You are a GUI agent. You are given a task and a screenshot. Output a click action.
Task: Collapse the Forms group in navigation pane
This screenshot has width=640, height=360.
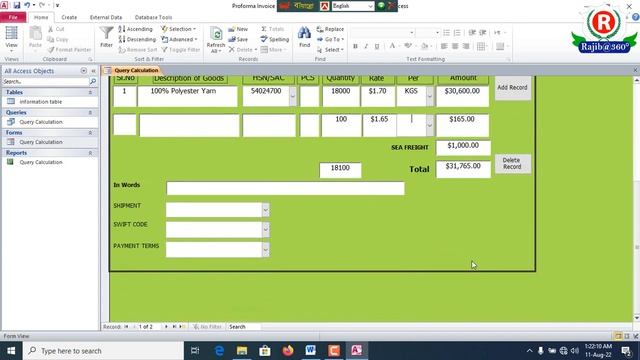[x=90, y=133]
